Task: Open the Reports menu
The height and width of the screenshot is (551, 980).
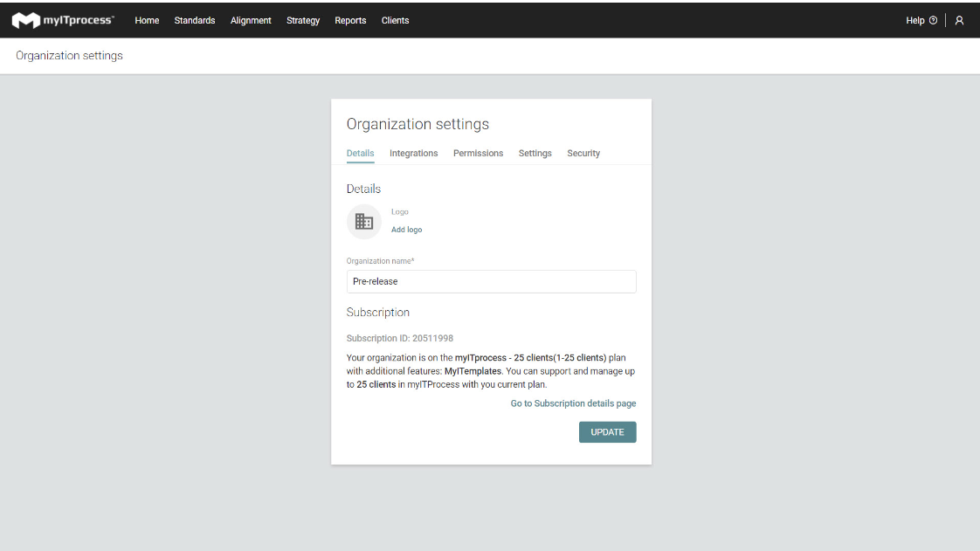Action: click(350, 21)
